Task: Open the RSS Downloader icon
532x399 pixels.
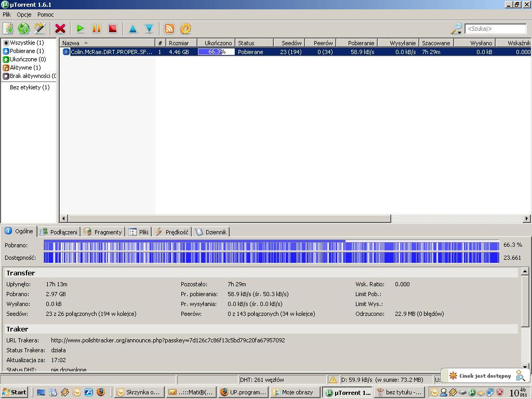Action: pos(169,29)
